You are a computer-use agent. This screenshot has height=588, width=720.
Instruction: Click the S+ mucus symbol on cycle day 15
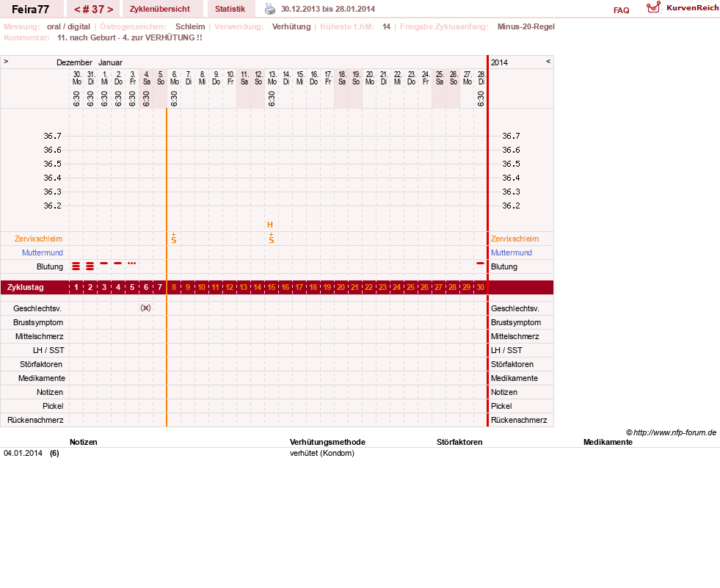click(x=272, y=238)
